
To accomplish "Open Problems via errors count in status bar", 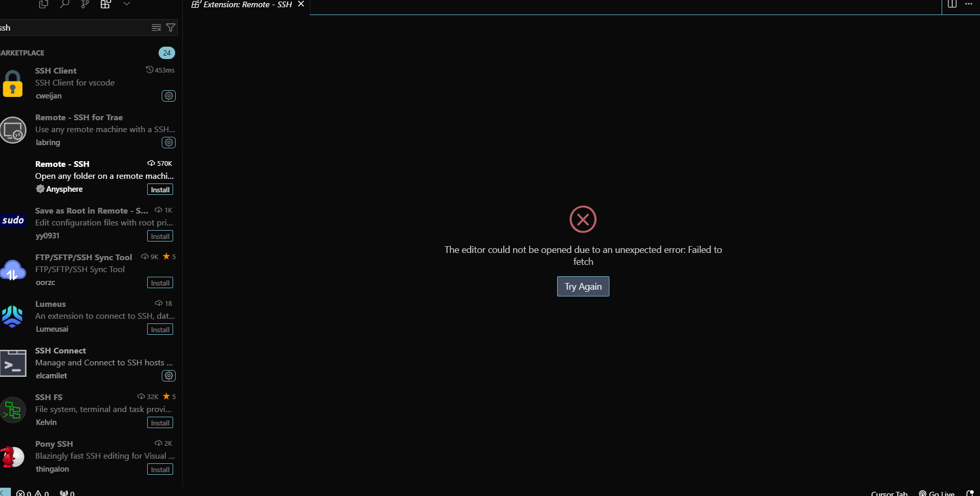I will point(24,493).
